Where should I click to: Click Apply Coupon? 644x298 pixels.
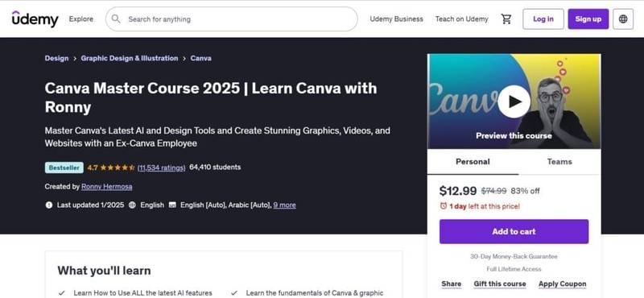562,284
